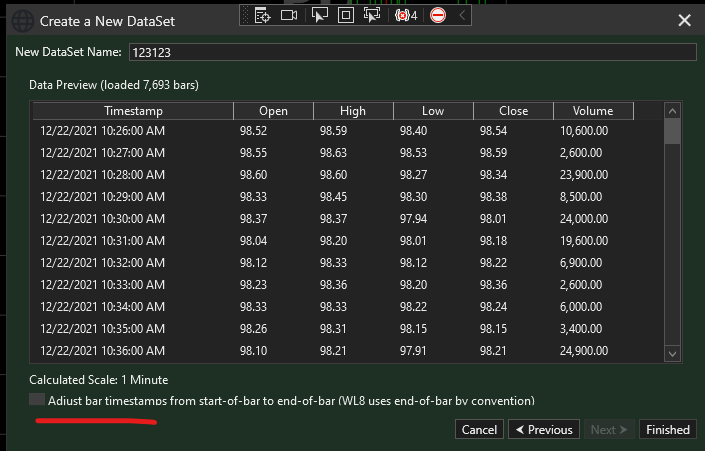Click the globe icon beside the dialog title
This screenshot has height=451, width=705.
pyautogui.click(x=22, y=21)
